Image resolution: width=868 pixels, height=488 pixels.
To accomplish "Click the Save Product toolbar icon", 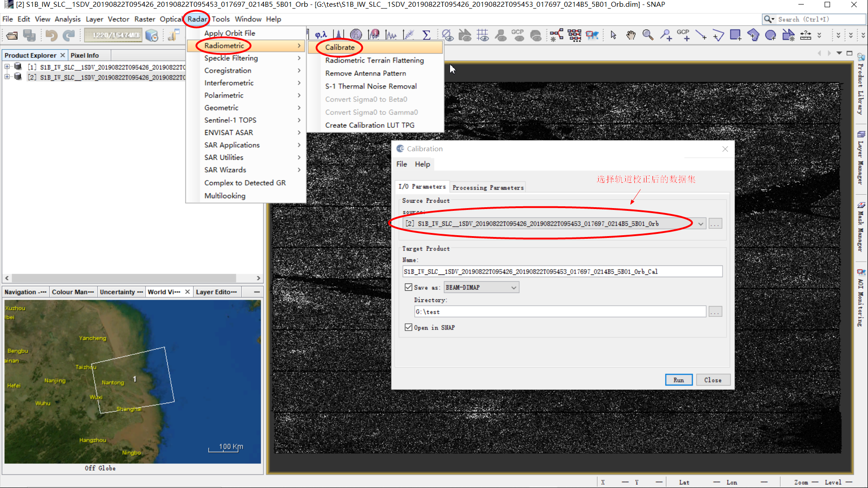I will (x=29, y=35).
